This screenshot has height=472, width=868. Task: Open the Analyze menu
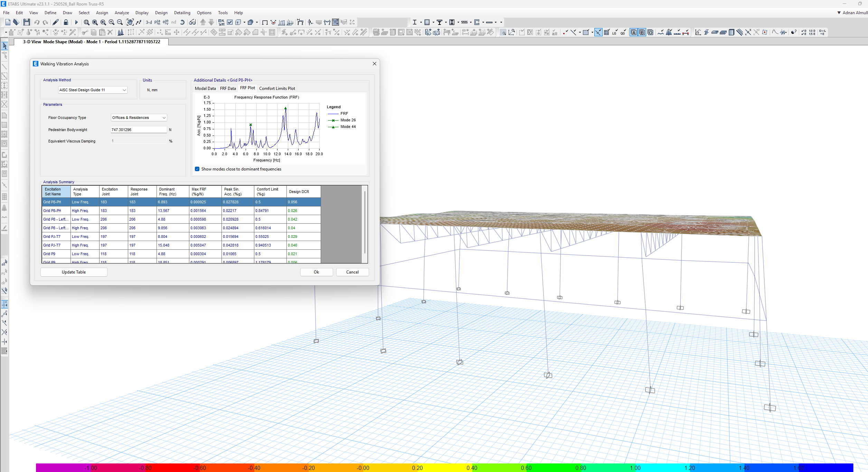click(x=122, y=13)
